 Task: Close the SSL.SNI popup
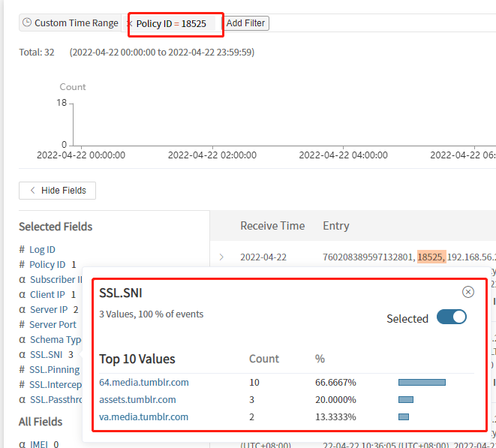click(468, 292)
